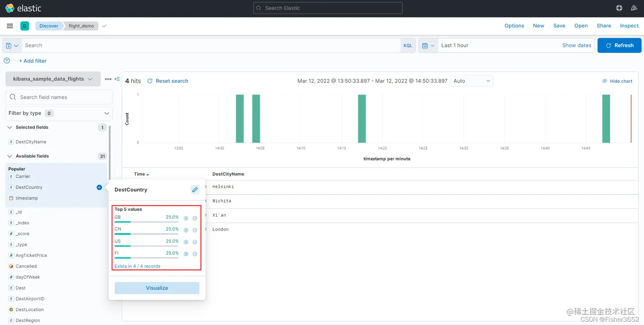Click the Refresh button

(619, 46)
